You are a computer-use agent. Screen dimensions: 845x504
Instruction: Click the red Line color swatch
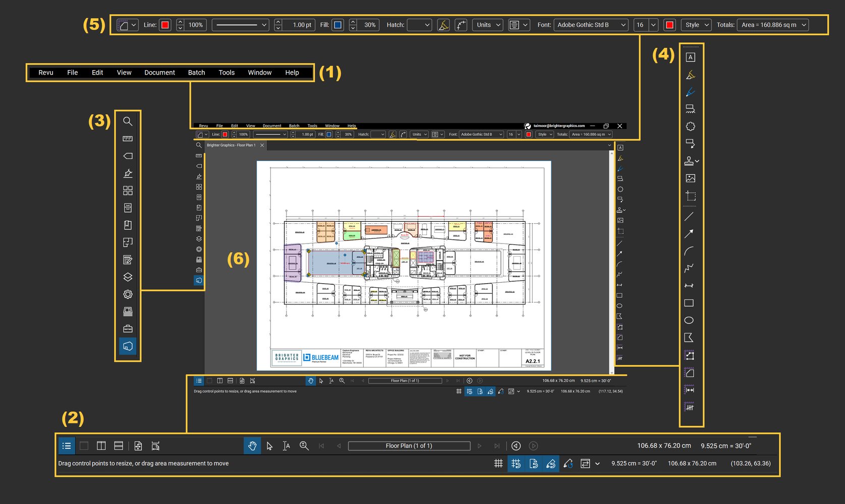(x=164, y=24)
